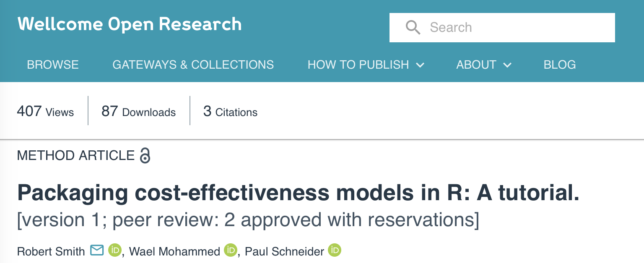The height and width of the screenshot is (263, 644).
Task: View the 3 Citations metric
Action: 230,112
